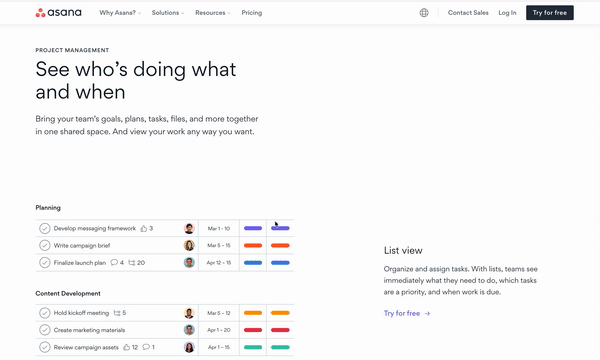Click assignee avatar for Create marketing materials

(189, 330)
